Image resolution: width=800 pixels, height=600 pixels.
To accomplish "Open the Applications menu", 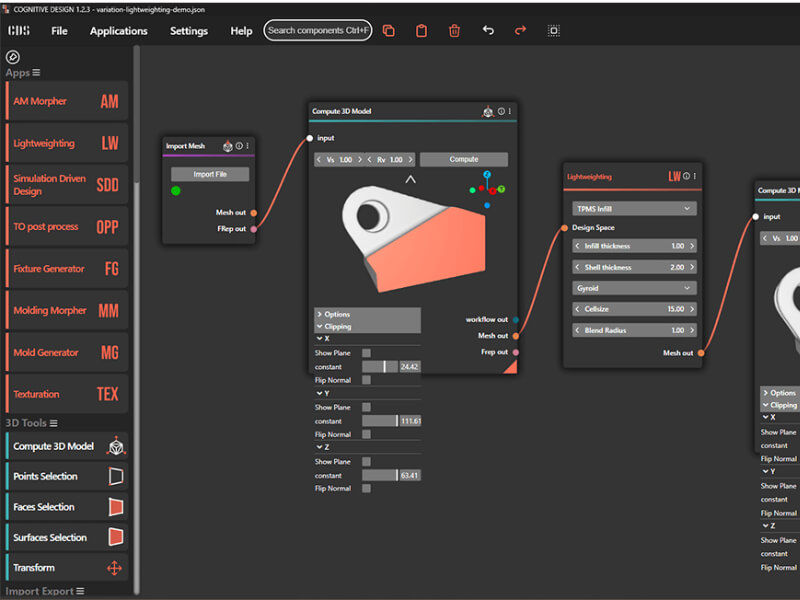I will (118, 31).
